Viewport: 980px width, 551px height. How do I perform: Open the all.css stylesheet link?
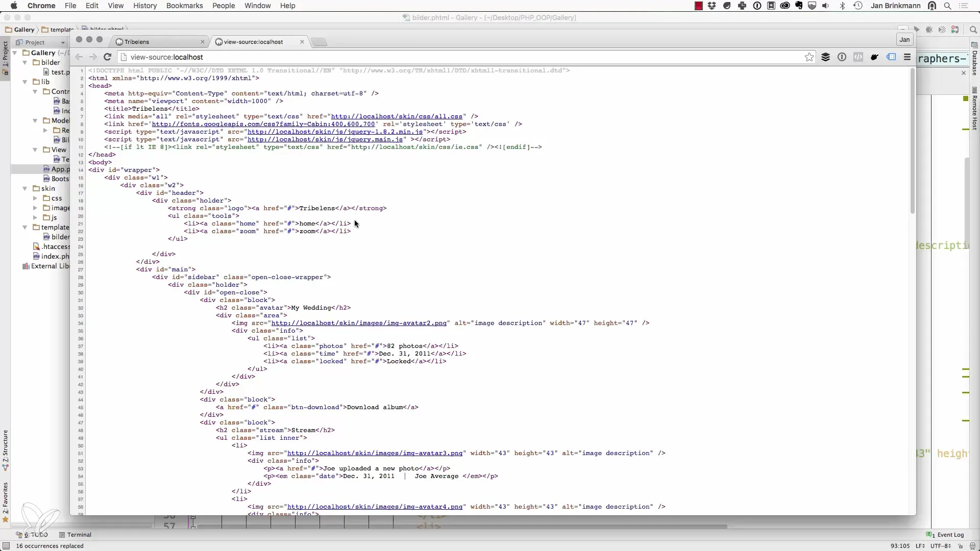click(397, 116)
